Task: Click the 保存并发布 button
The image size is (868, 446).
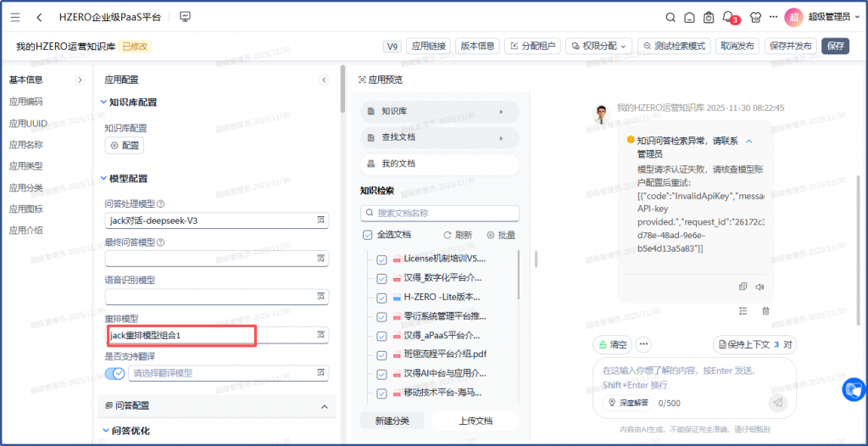Action: point(789,46)
